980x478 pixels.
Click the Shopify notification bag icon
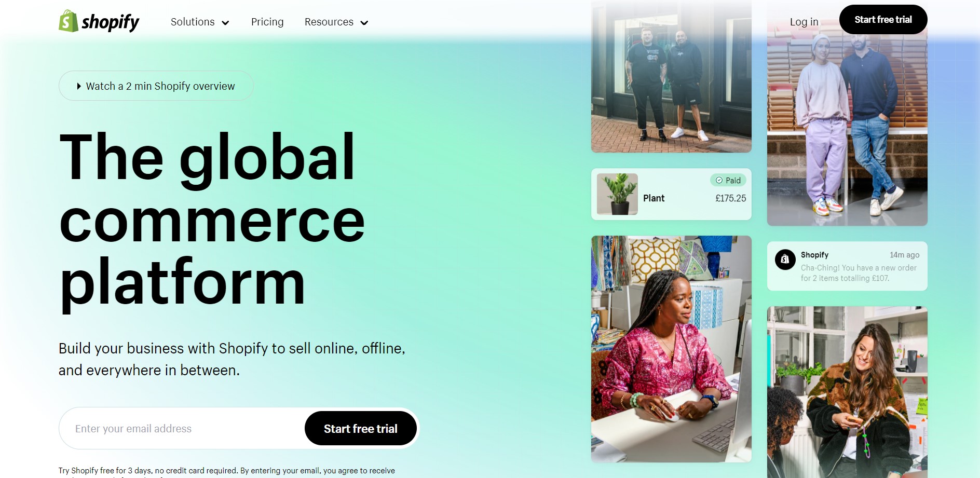pos(785,259)
